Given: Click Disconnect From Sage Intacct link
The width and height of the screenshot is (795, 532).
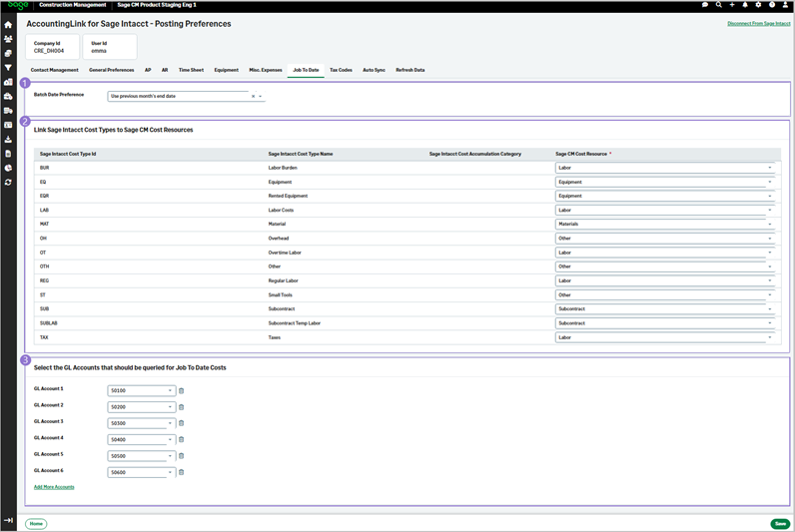Looking at the screenshot, I should (x=758, y=23).
